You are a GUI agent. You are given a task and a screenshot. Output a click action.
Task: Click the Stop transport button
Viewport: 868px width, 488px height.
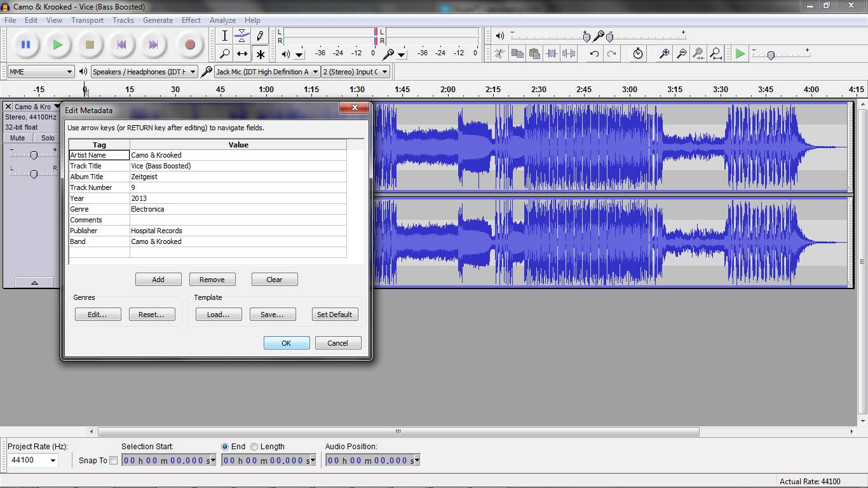click(90, 44)
